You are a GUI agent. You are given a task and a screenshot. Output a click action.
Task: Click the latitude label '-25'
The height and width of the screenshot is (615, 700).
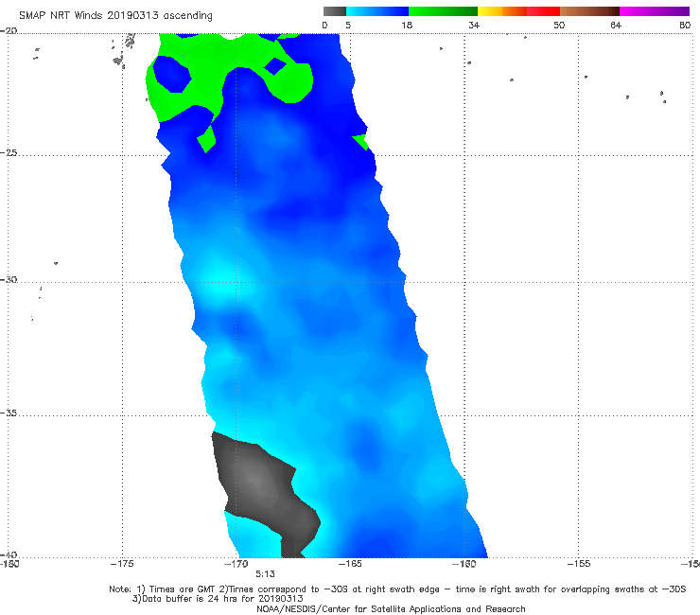pyautogui.click(x=9, y=152)
